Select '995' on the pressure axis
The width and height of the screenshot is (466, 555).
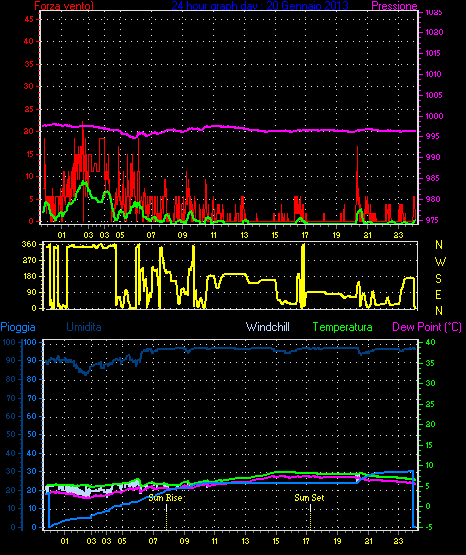[432, 136]
